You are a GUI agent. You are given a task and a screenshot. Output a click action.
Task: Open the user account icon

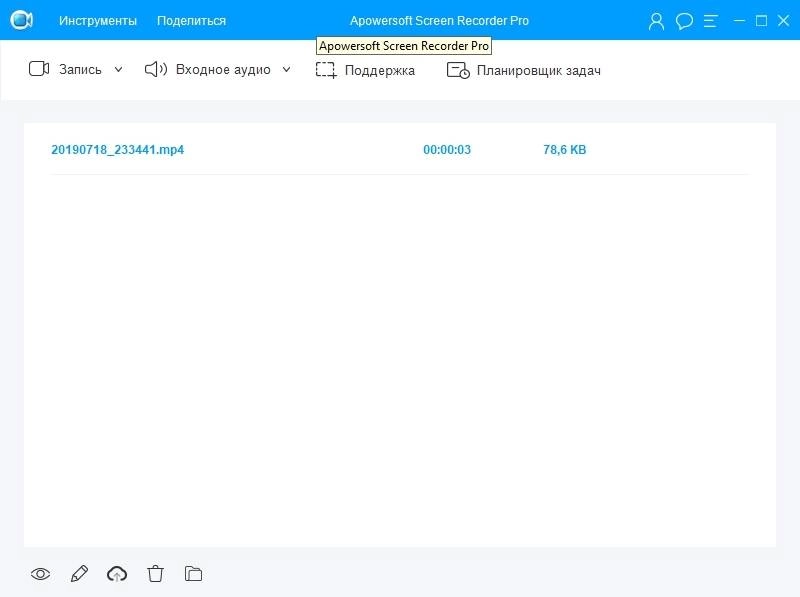click(x=656, y=21)
